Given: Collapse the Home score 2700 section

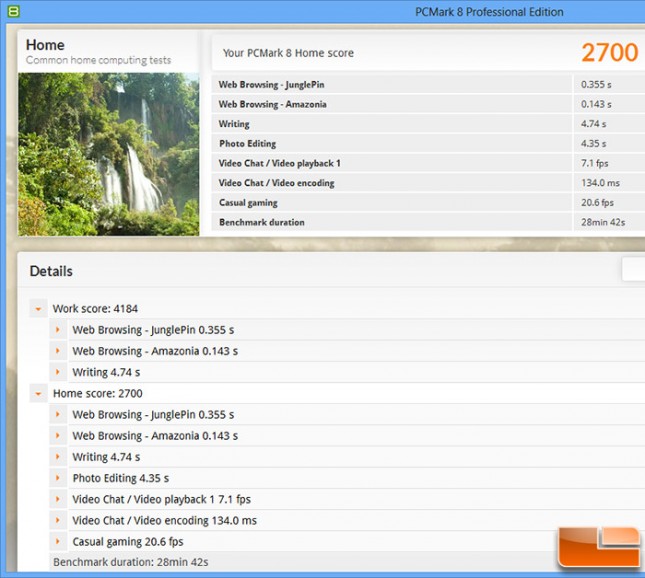Looking at the screenshot, I should coord(38,394).
